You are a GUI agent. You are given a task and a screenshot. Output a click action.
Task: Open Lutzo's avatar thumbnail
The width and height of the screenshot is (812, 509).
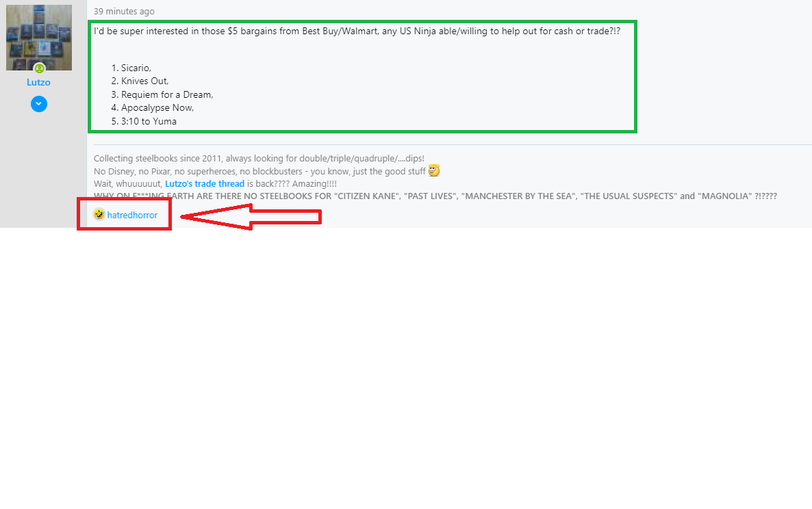(39, 37)
